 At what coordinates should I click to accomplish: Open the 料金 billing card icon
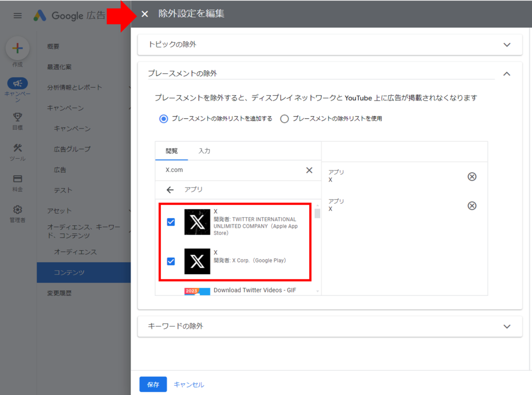tap(18, 179)
